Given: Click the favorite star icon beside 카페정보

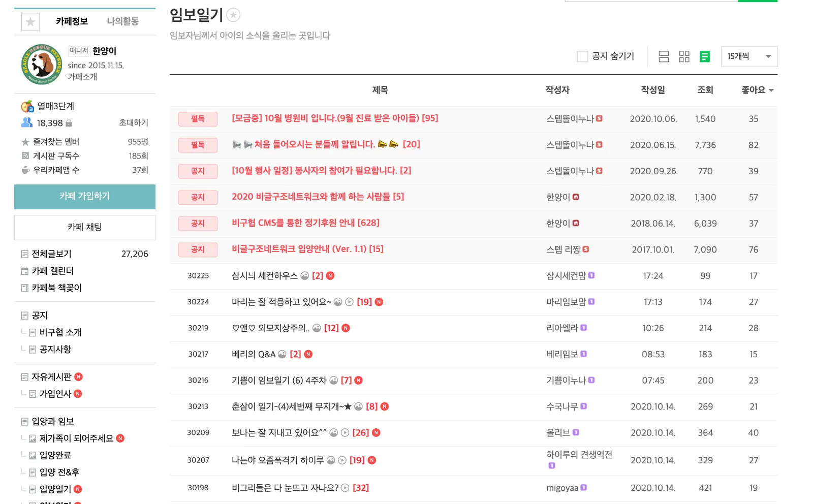Looking at the screenshot, I should point(30,22).
